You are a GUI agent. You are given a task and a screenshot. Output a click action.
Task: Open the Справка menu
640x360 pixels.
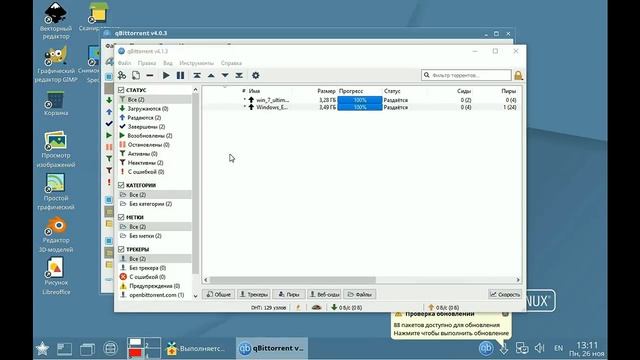pyautogui.click(x=231, y=63)
